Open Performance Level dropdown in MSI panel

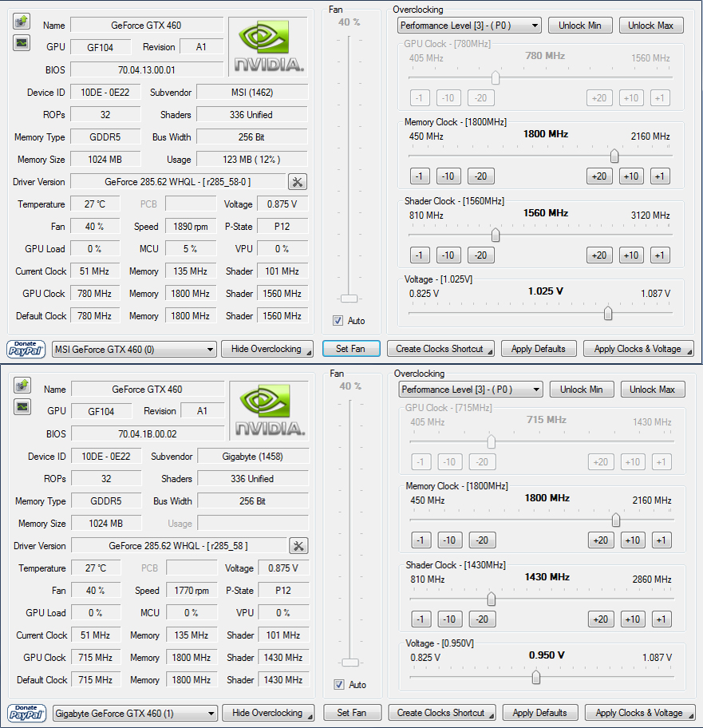469,26
